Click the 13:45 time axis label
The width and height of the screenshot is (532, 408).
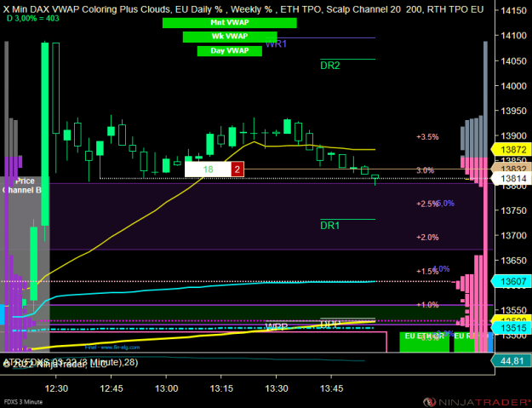point(332,388)
